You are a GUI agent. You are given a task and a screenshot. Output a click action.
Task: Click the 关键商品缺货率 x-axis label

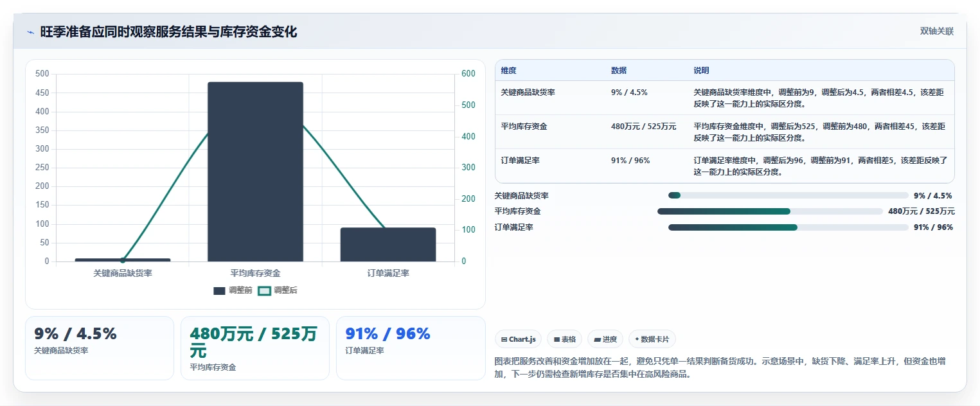pyautogui.click(x=123, y=273)
